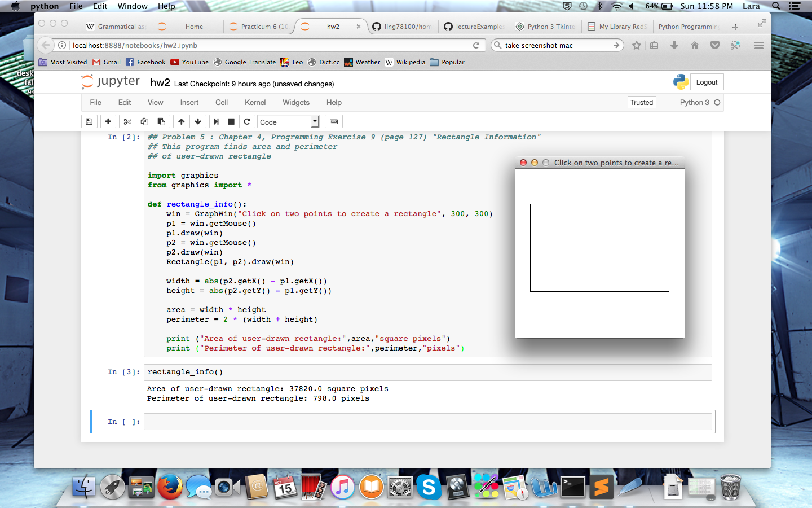812x508 pixels.
Task: Open Terminal from the Dock
Action: click(x=573, y=487)
